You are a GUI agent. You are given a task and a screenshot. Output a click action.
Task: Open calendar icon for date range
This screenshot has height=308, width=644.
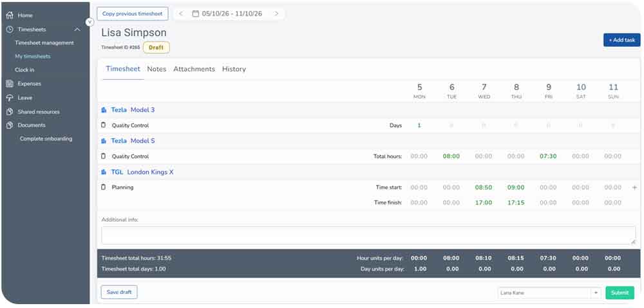pyautogui.click(x=196, y=14)
